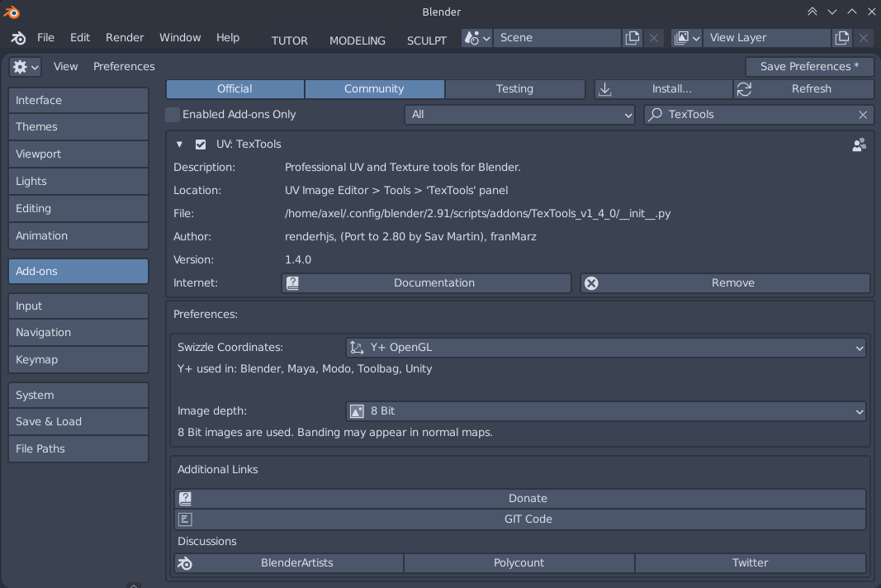
Task: Select the Navigation preferences section
Action: tap(78, 332)
